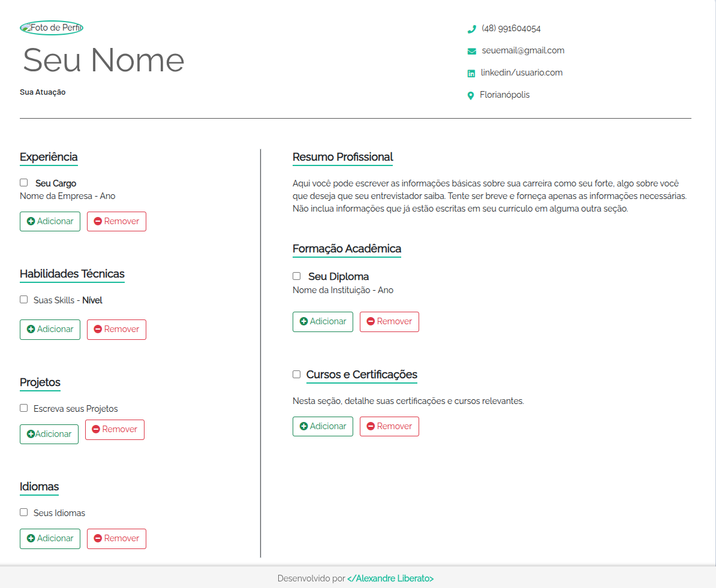Click the phone icon in contact info
Screen dimensions: 716x588
tap(471, 29)
